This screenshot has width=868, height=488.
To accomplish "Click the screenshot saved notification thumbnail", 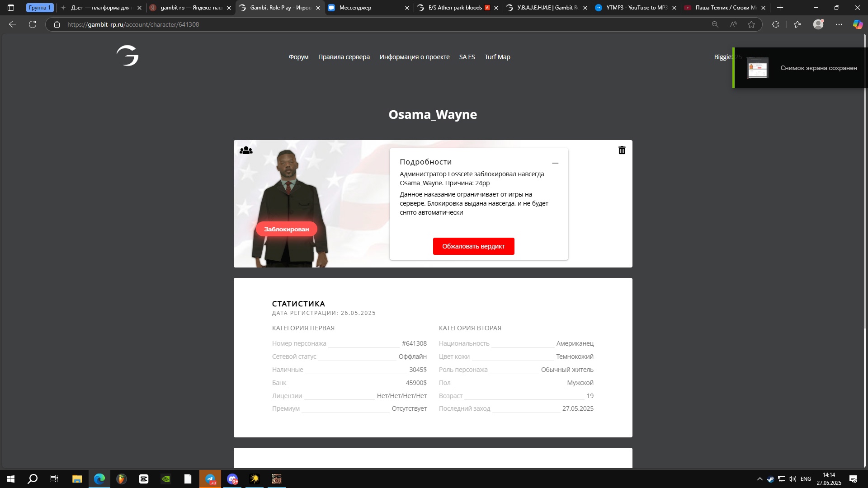I will pos(757,68).
